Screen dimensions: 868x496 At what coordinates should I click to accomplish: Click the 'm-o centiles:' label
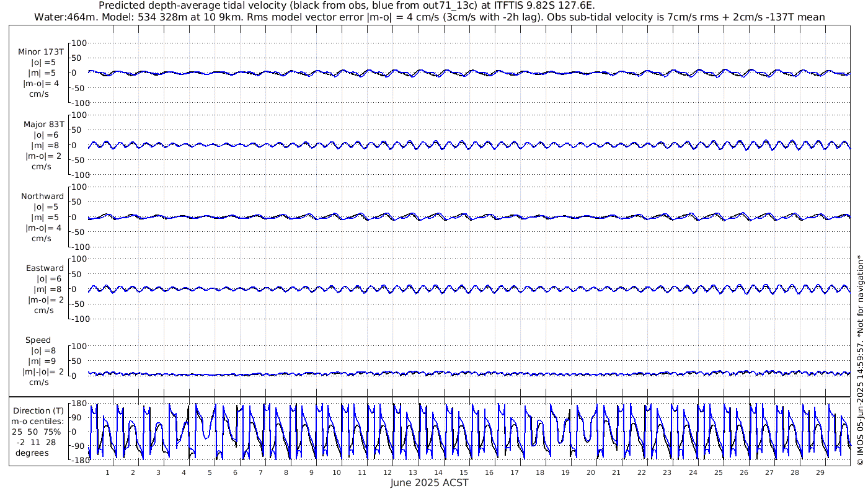tap(38, 421)
